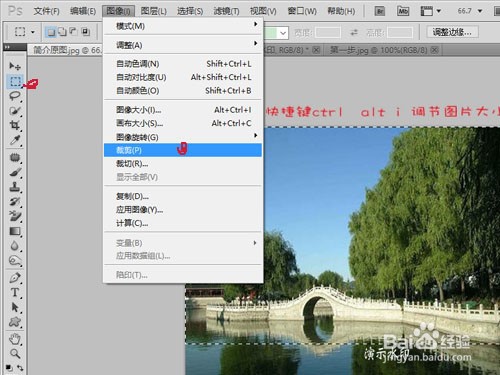Switch to the 第一步.jpg document tab
Screen dimensions: 500x375
[379, 50]
